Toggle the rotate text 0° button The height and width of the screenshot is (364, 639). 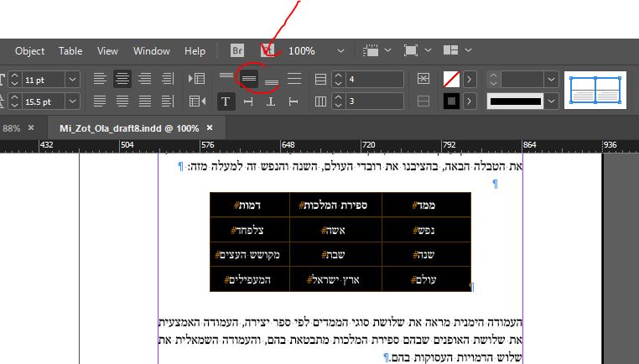tap(226, 101)
